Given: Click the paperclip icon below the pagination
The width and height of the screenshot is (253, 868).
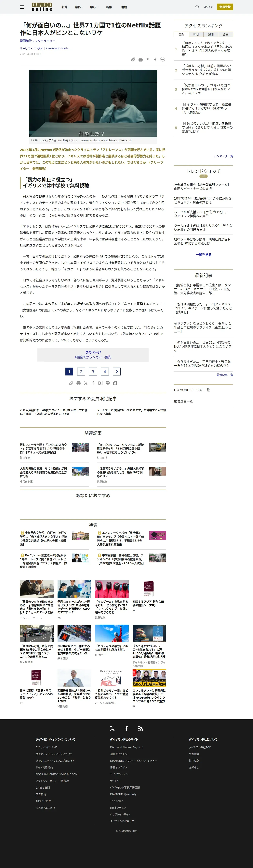Looking at the screenshot, I should click(71, 383).
